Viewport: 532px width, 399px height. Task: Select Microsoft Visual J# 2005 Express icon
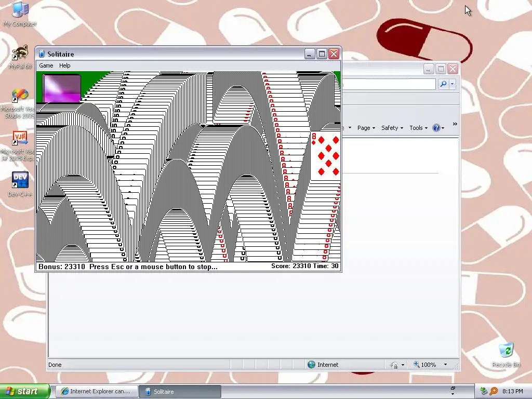[x=19, y=146]
